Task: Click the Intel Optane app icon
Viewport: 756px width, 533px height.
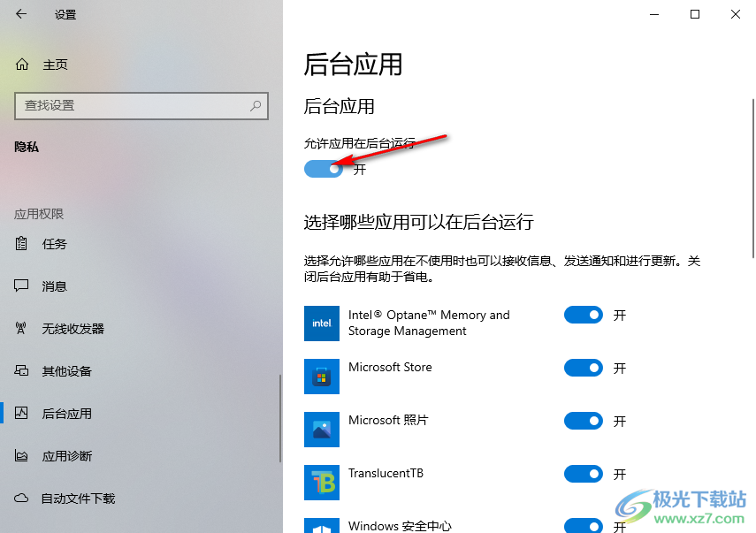Action: (322, 324)
